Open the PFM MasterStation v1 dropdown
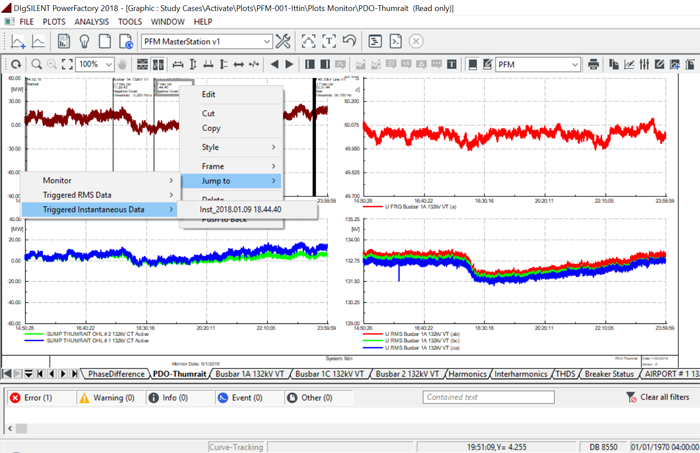This screenshot has height=453, width=700. point(206,41)
